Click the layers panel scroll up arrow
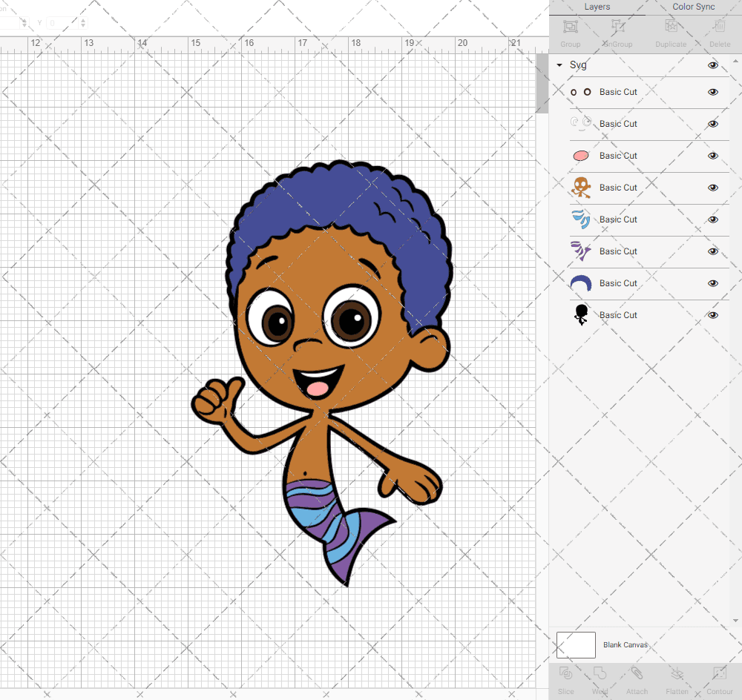742x700 pixels. [x=735, y=61]
